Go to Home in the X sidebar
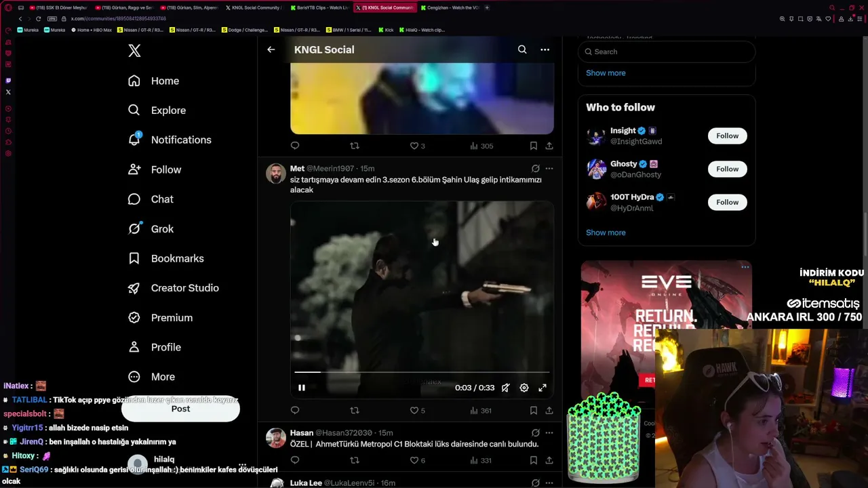The height and width of the screenshot is (488, 868). click(x=154, y=81)
